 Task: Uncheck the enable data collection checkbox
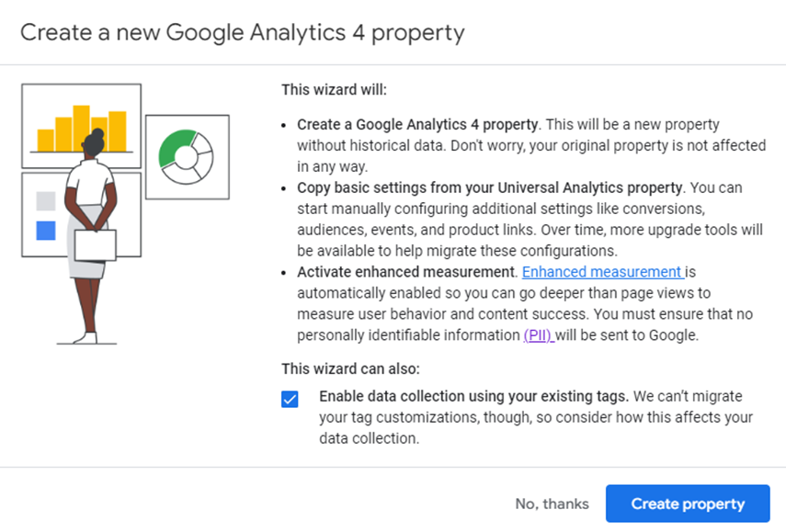290,400
